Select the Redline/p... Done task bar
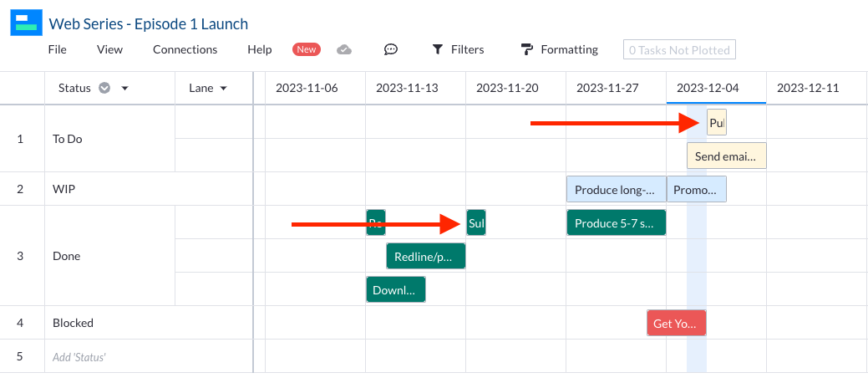This screenshot has height=383, width=868. pos(425,256)
